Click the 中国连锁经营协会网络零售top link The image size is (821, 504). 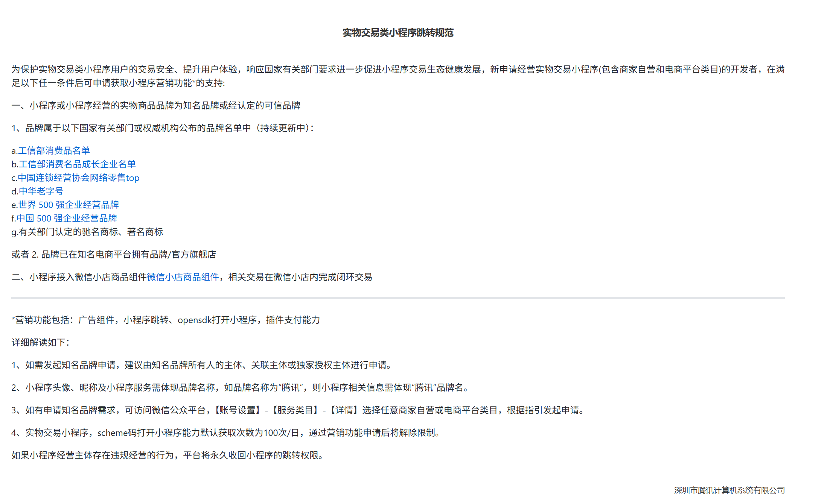(78, 178)
